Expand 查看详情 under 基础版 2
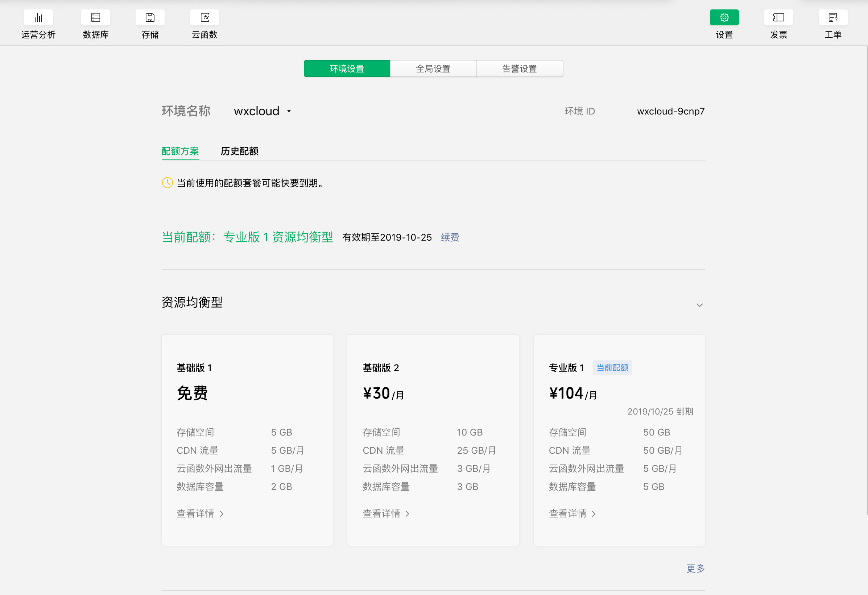Image resolution: width=868 pixels, height=595 pixels. point(386,513)
